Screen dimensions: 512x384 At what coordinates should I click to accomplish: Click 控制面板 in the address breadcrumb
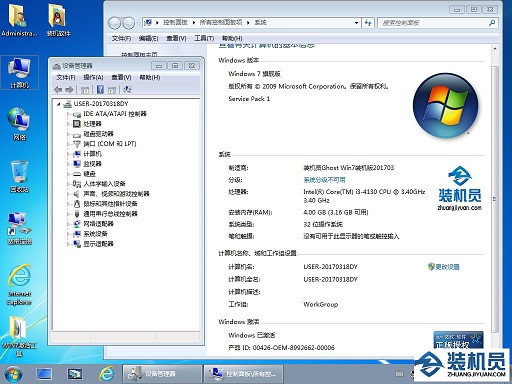[175, 22]
